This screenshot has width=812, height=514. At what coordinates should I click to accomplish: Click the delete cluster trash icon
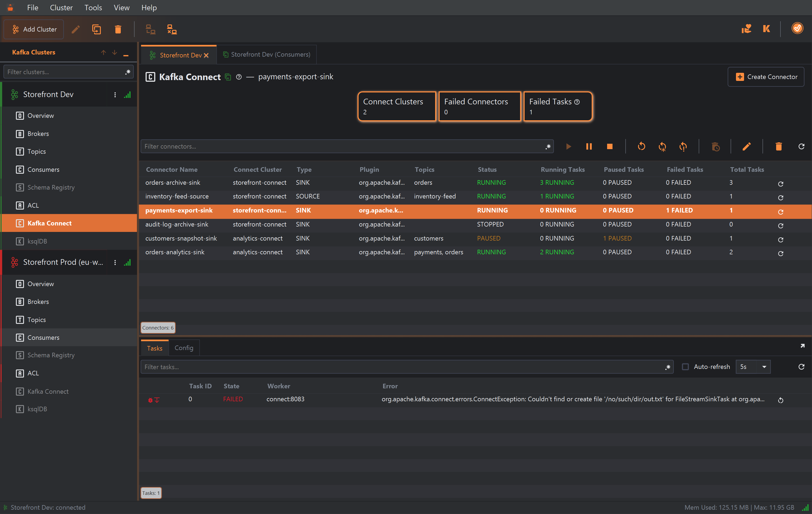tap(118, 29)
